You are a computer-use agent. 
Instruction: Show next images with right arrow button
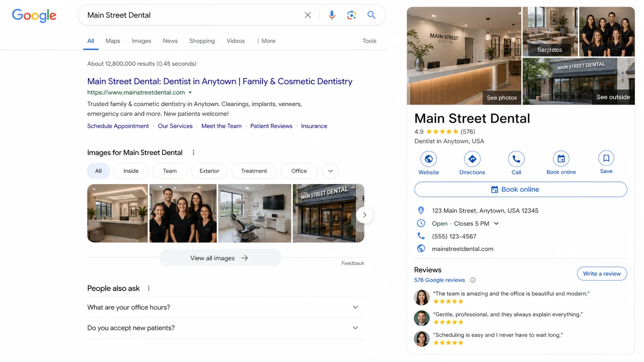[364, 215]
